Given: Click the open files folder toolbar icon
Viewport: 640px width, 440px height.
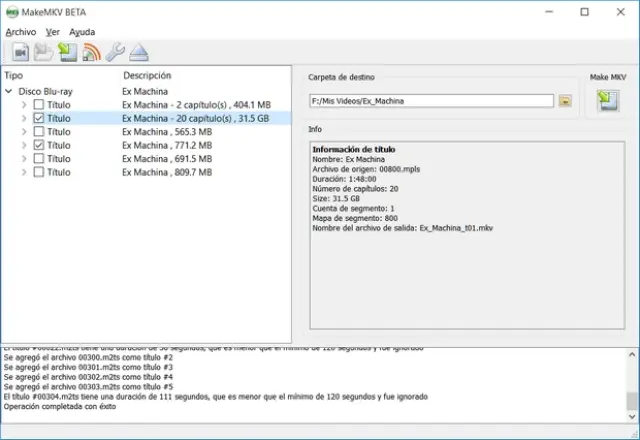Looking at the screenshot, I should tap(43, 52).
